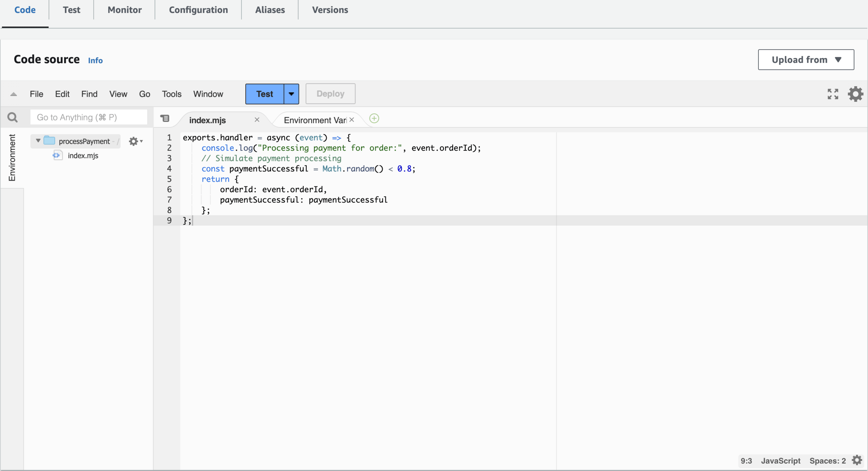The width and height of the screenshot is (868, 471).
Task: Close the index.mjs editor tab
Action: pyautogui.click(x=257, y=120)
